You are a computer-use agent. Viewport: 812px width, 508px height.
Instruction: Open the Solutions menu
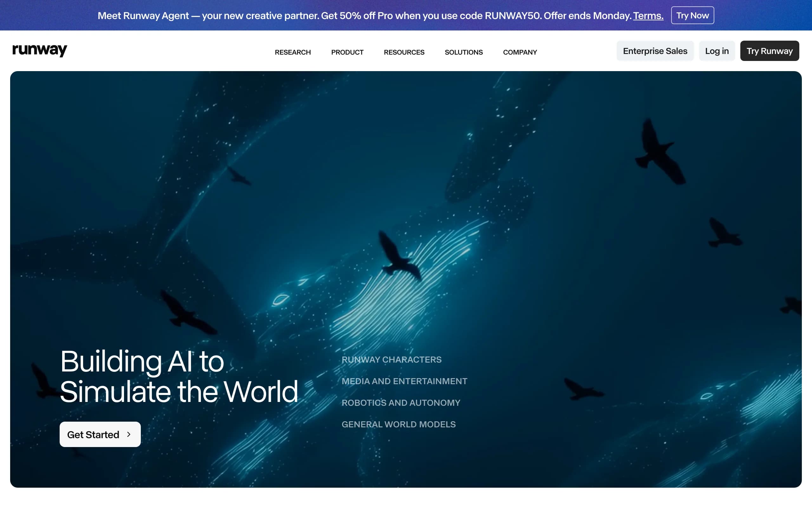coord(464,52)
